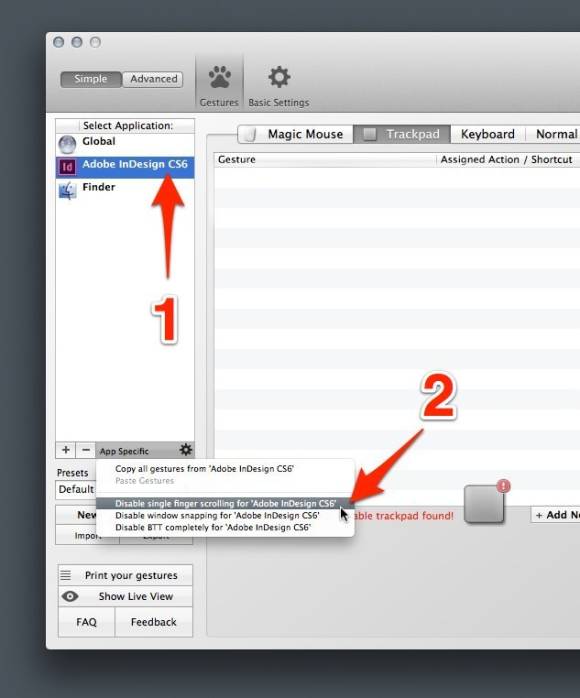
Task: Select the Magic Mouse tab
Action: click(x=296, y=134)
